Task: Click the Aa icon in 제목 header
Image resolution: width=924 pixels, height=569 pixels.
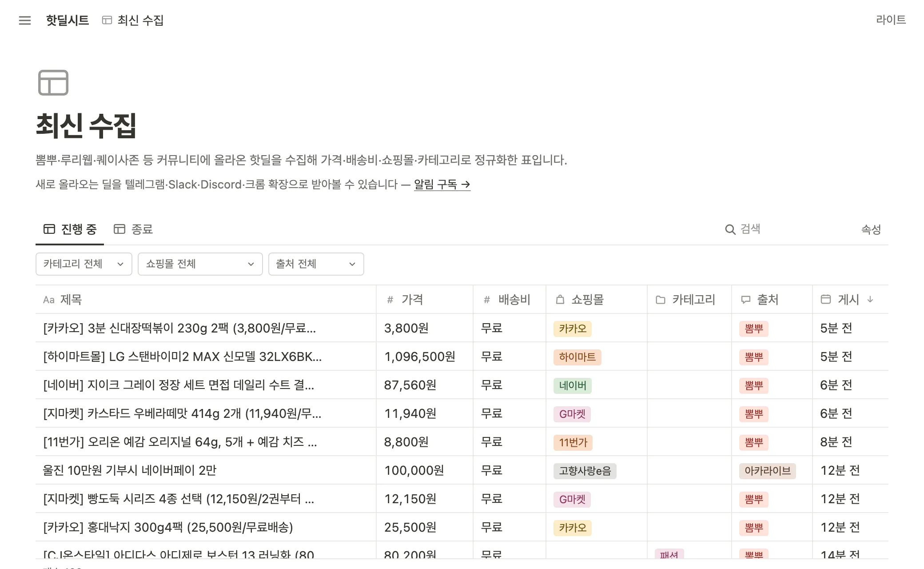Action: point(49,300)
